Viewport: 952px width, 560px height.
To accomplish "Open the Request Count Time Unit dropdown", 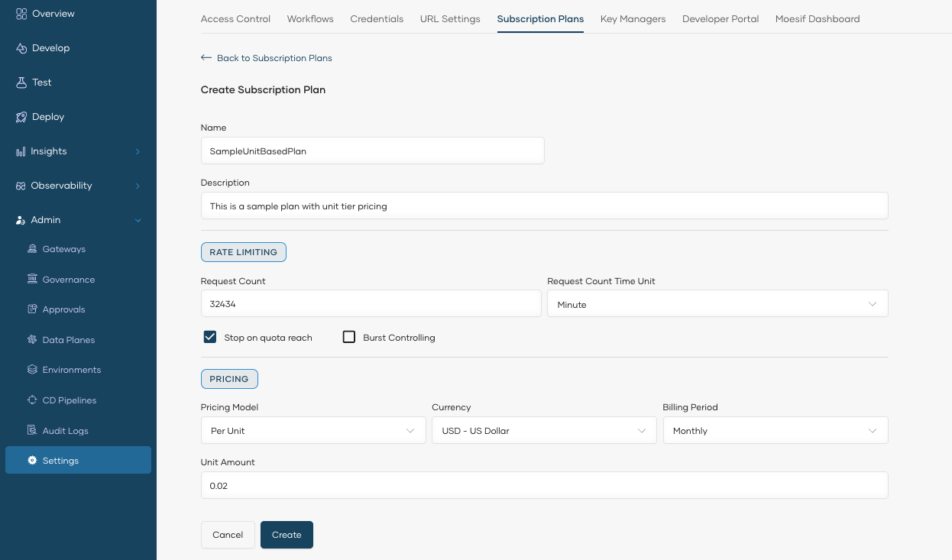I will pos(717,303).
